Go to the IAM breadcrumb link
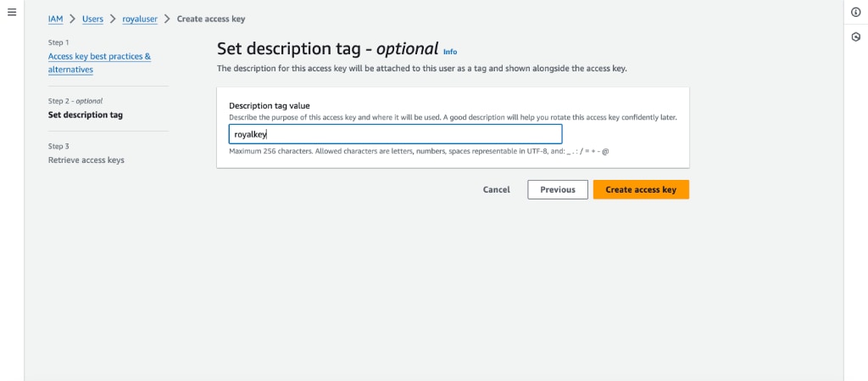This screenshot has width=868, height=381. point(55,19)
